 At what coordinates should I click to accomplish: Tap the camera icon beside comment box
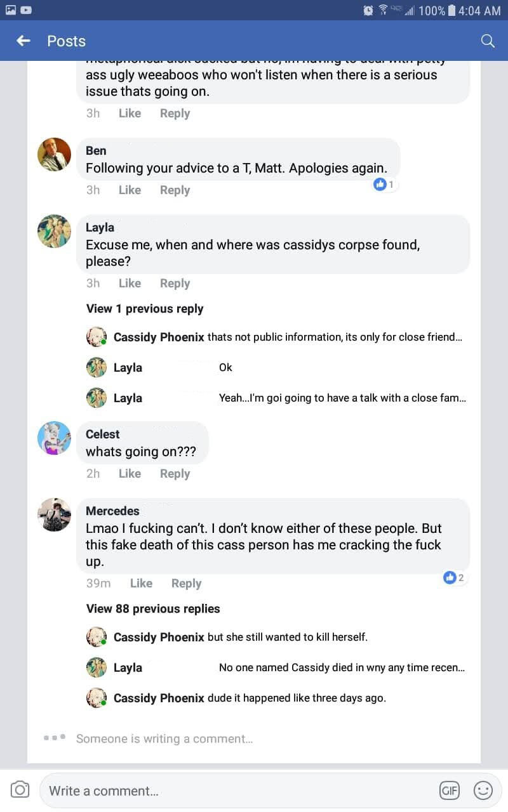click(20, 790)
